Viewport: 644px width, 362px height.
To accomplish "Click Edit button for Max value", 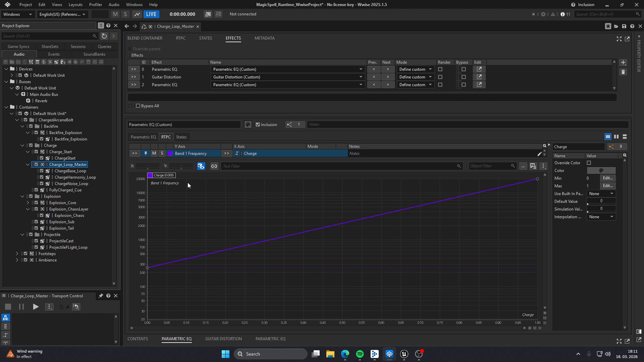I will pyautogui.click(x=608, y=186).
